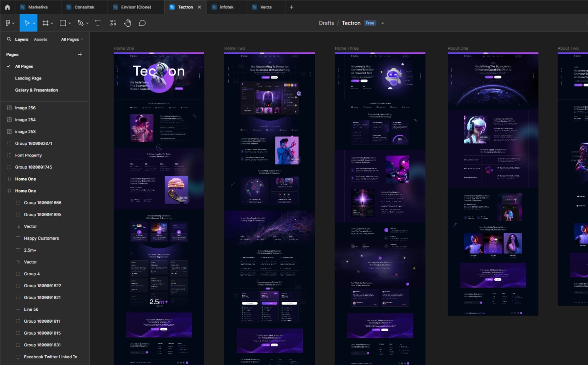Click the Tectron file name in header
This screenshot has width=588, height=365.
[x=351, y=23]
